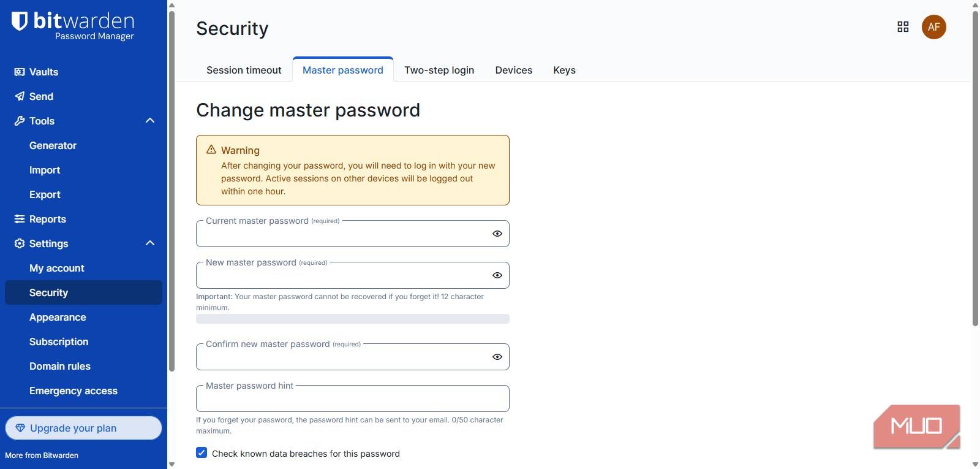Toggle visibility of new master password
980x469 pixels.
click(497, 275)
